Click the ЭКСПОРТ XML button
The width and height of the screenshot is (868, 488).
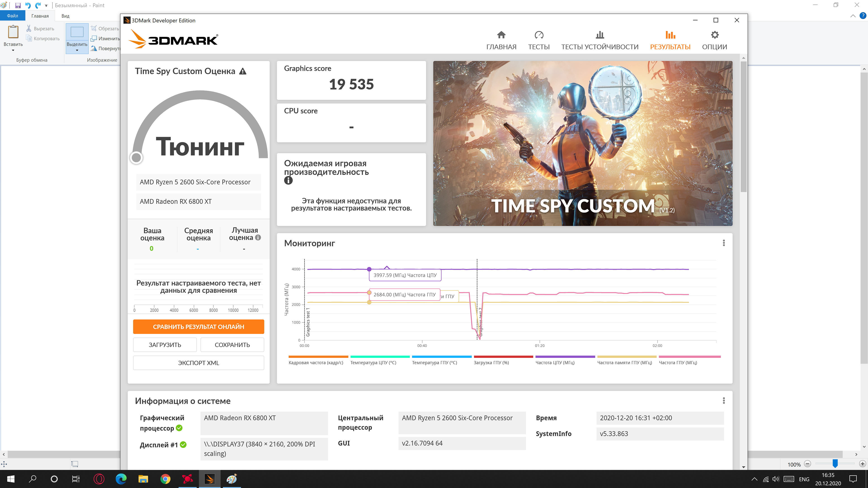[198, 363]
